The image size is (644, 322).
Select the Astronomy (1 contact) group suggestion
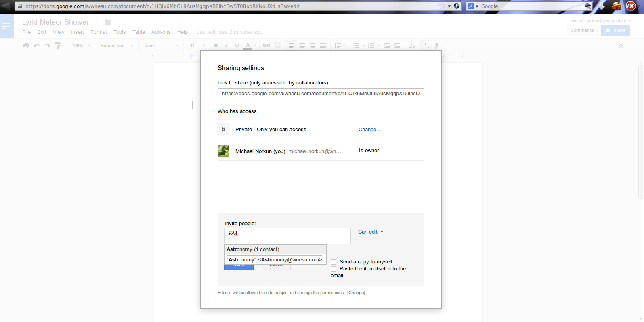[x=275, y=249]
